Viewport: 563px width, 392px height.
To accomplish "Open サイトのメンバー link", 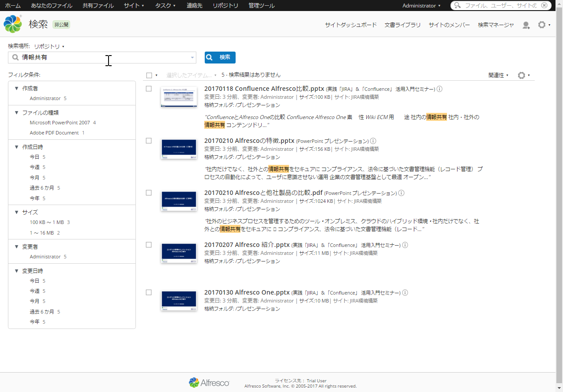I will (449, 25).
